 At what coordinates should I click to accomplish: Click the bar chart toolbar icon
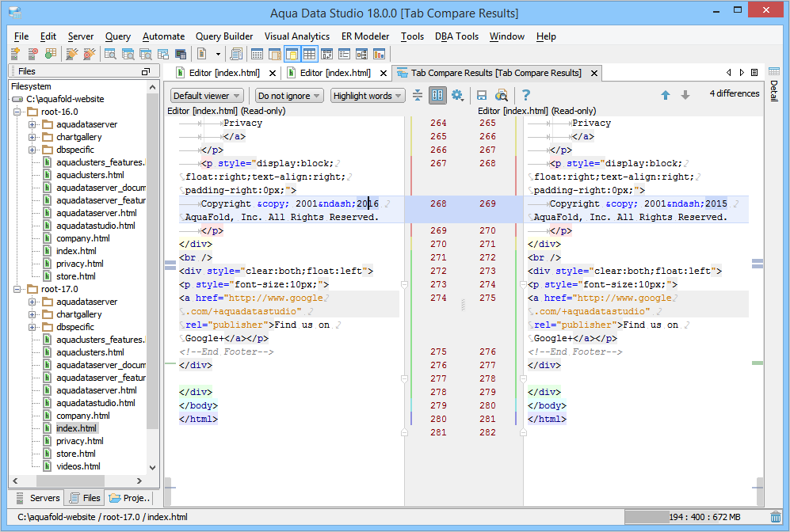pyautogui.click(x=379, y=54)
